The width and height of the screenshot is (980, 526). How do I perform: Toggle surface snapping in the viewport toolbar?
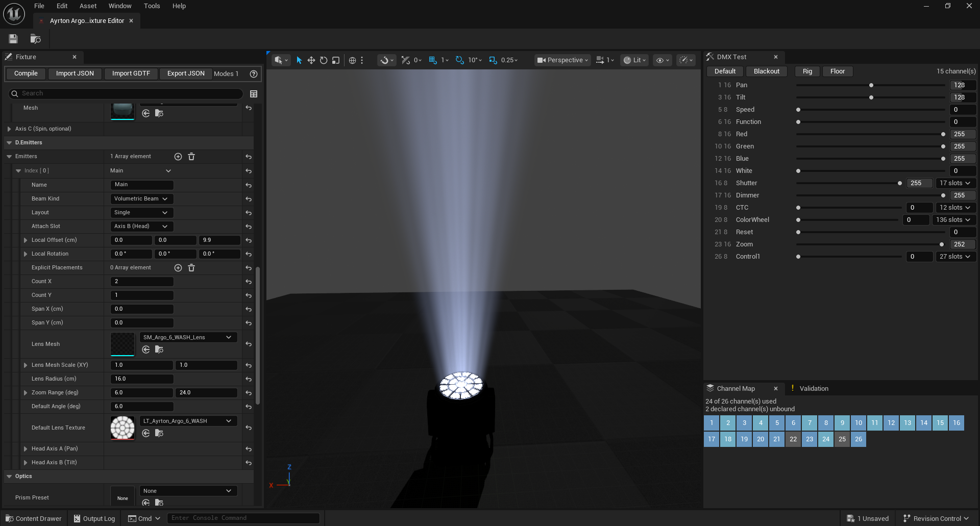point(406,60)
